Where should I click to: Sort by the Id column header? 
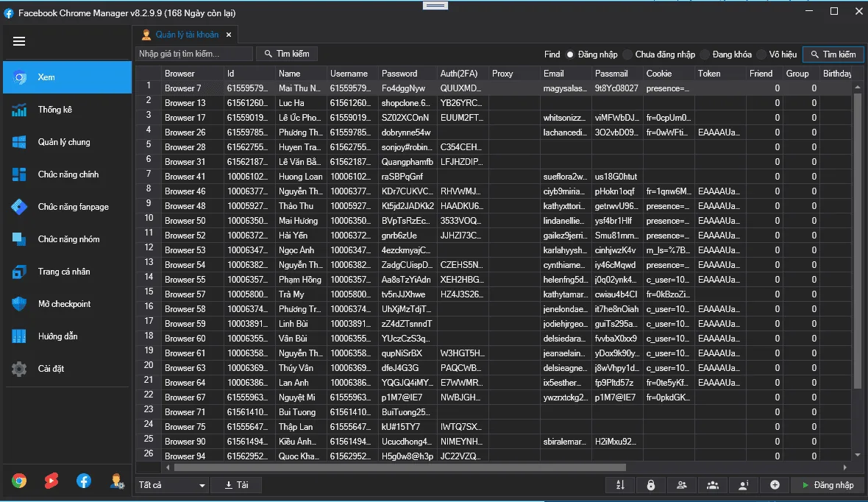tap(249, 73)
